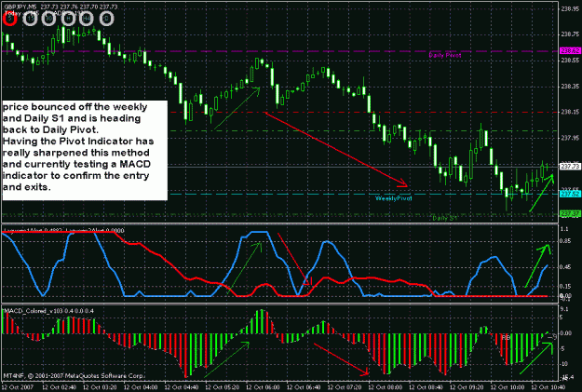Click the 238.95 price axis value
The height and width of the screenshot is (392, 582).
coord(570,8)
